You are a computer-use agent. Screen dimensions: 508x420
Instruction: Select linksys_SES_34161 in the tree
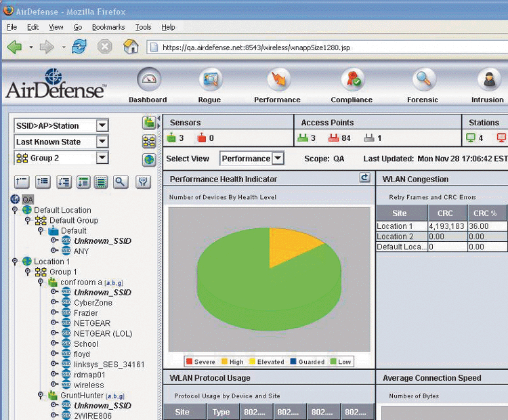tap(109, 364)
